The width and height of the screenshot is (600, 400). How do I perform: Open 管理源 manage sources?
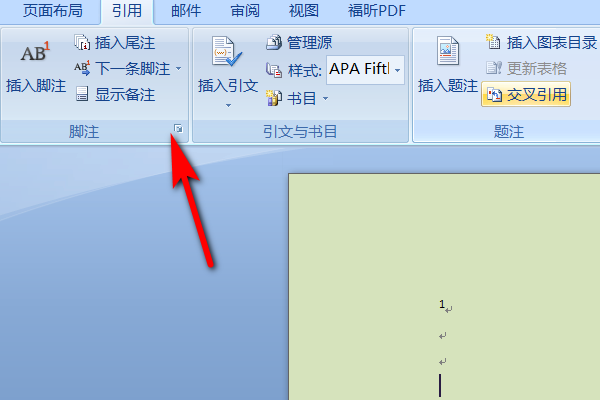[299, 42]
